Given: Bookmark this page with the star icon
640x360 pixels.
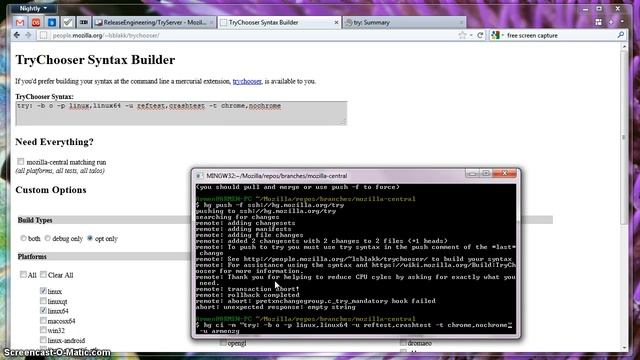Looking at the screenshot, I should coord(462,36).
